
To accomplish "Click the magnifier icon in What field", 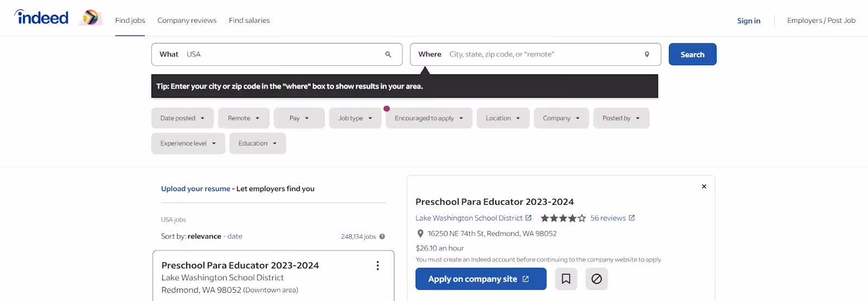I will click(388, 54).
